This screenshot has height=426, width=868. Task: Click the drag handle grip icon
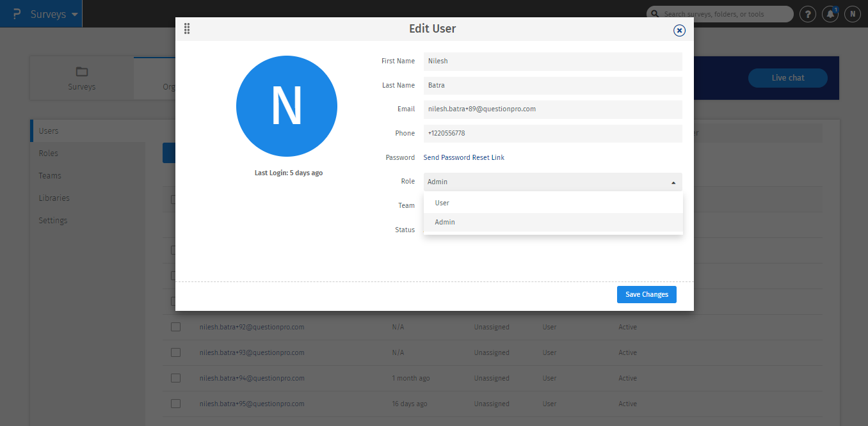pos(187,29)
